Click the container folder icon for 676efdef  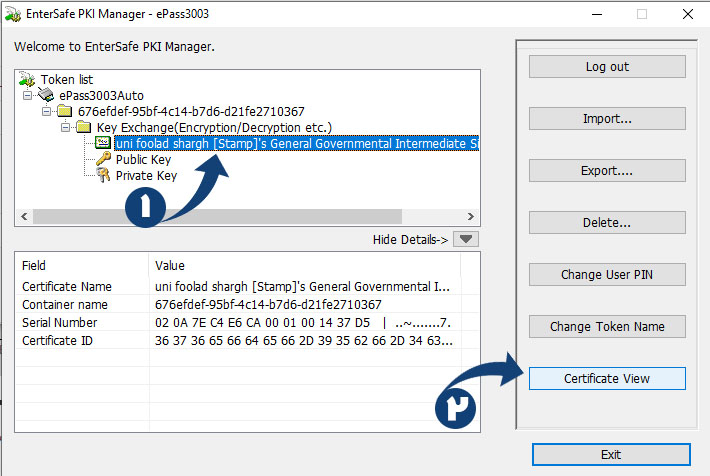(x=65, y=111)
